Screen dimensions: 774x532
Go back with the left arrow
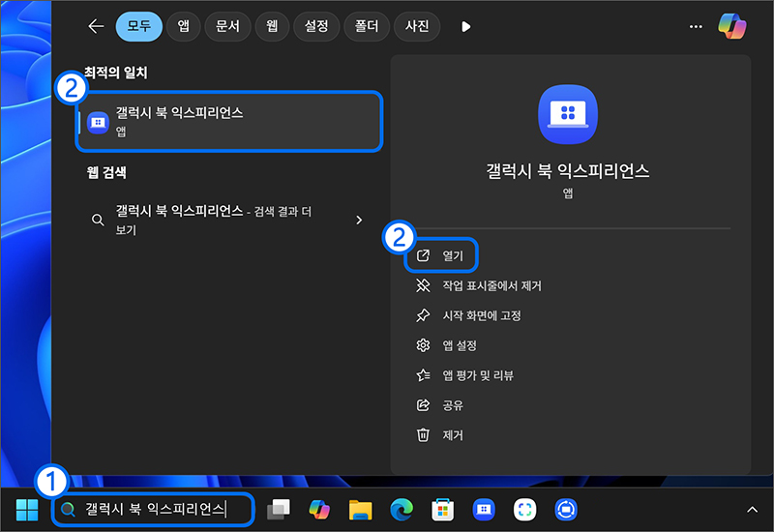96,26
